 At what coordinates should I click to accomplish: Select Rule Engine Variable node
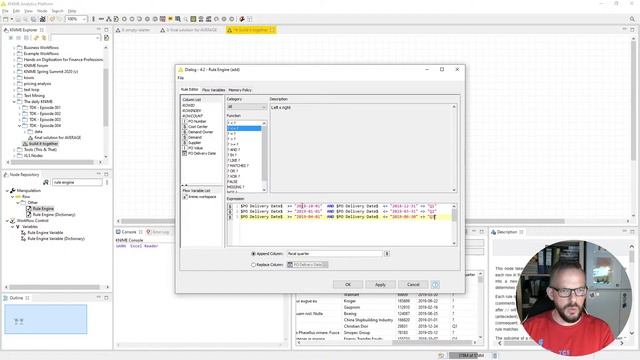tap(45, 233)
